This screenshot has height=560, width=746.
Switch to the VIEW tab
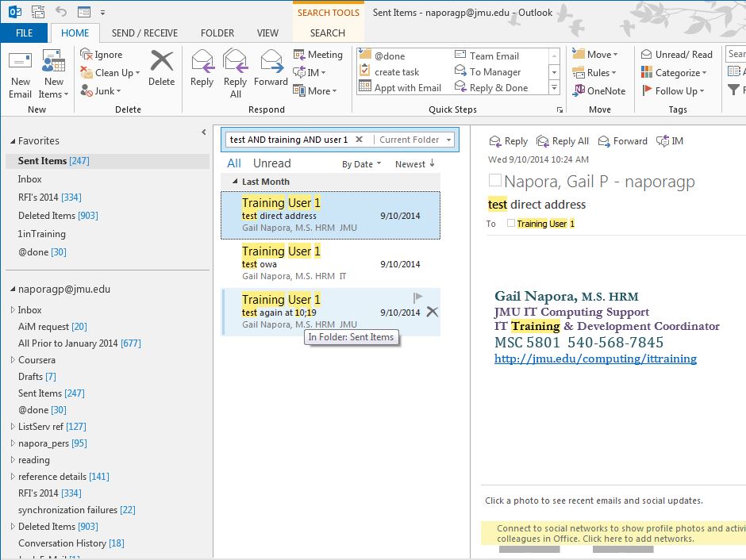(267, 33)
